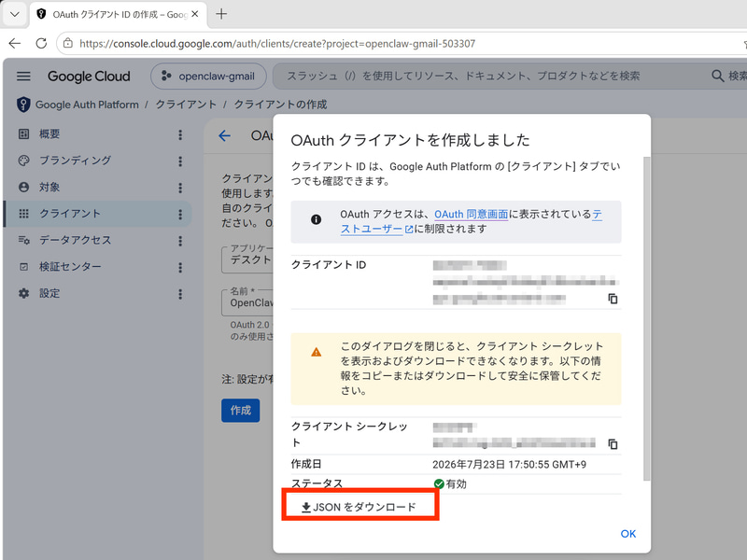Click the クライアント ID label
The image size is (747, 560).
329,265
